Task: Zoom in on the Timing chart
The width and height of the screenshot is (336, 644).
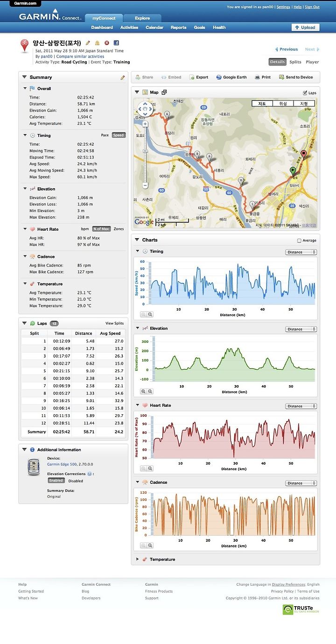Action: click(x=143, y=315)
